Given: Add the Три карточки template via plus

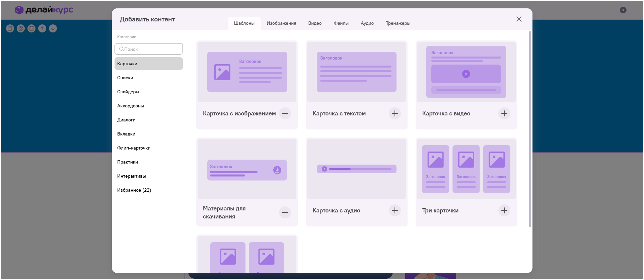Looking at the screenshot, I should coord(504,210).
